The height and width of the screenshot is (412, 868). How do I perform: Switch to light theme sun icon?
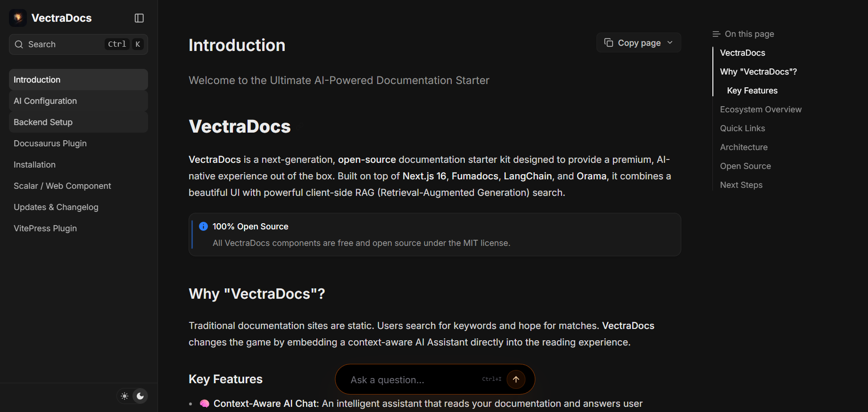click(x=124, y=396)
